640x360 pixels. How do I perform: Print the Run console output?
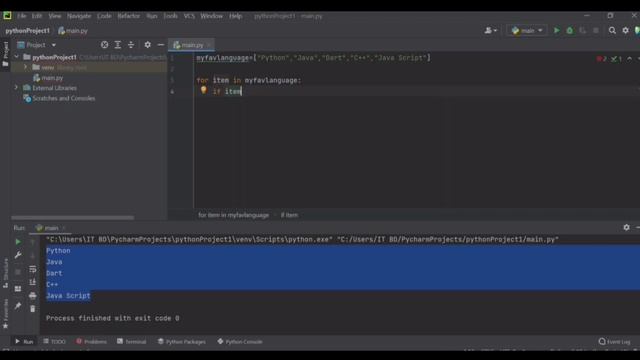[x=33, y=295]
